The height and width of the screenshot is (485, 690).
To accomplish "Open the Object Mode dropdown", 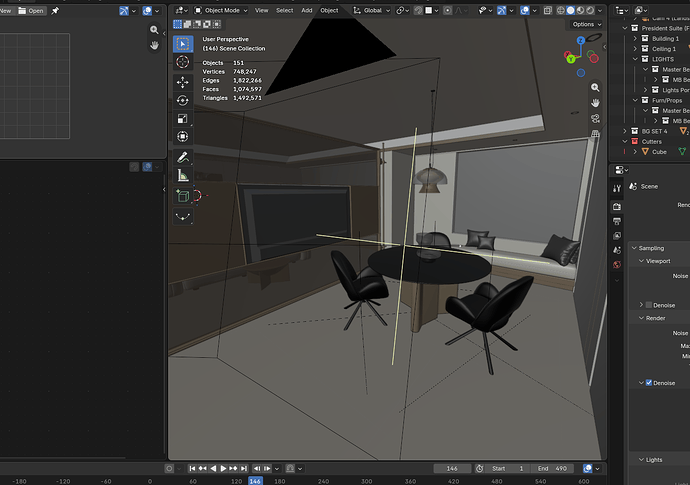I will pyautogui.click(x=221, y=10).
